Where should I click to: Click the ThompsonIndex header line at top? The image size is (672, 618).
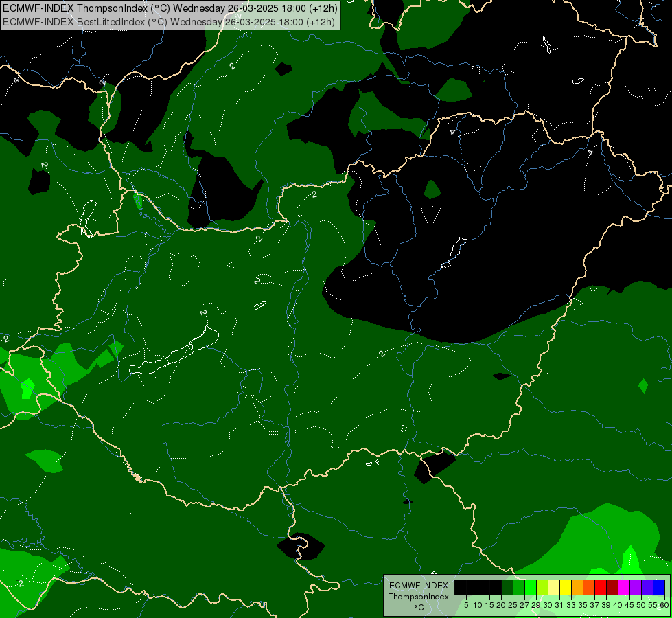coord(170,8)
